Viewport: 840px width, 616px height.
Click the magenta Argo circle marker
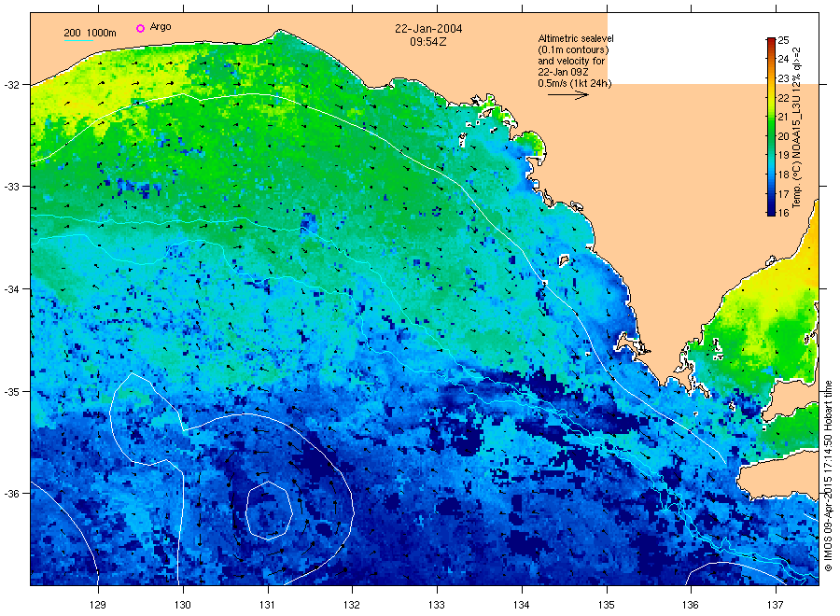[140, 28]
